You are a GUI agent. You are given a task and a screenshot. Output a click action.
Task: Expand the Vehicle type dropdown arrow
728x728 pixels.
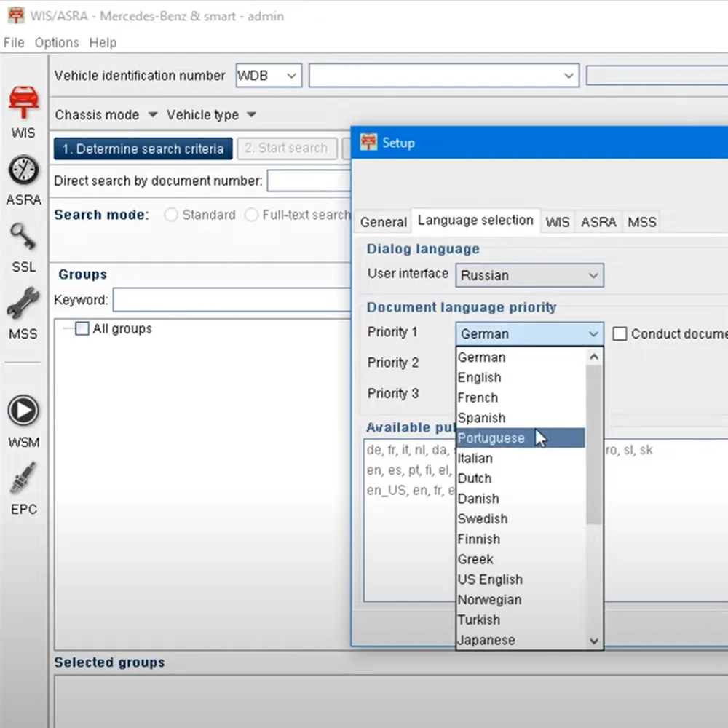[x=252, y=114]
